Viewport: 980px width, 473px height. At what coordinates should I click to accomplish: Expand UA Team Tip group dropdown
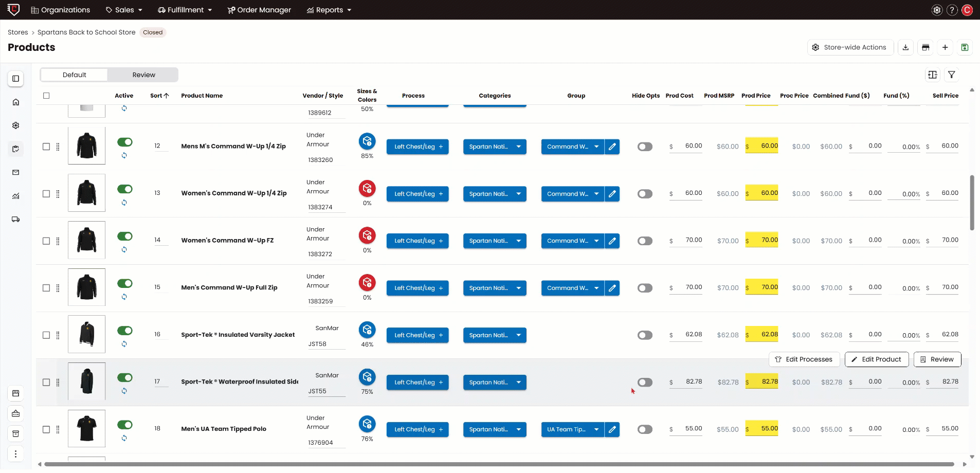click(572, 429)
